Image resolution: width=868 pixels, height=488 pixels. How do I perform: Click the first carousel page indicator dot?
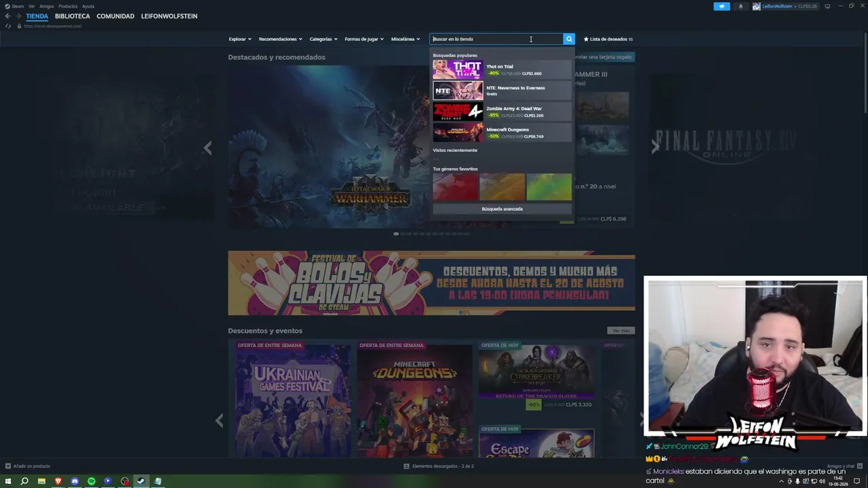(396, 234)
